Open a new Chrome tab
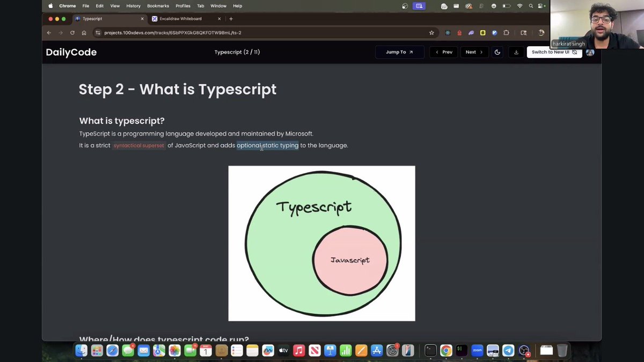644x362 pixels. (x=231, y=19)
